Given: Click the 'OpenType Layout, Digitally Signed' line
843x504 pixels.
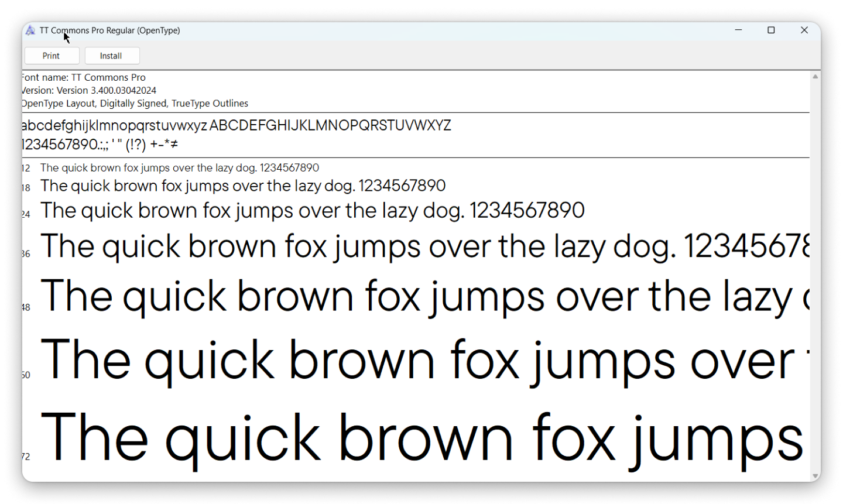Looking at the screenshot, I should [x=135, y=104].
